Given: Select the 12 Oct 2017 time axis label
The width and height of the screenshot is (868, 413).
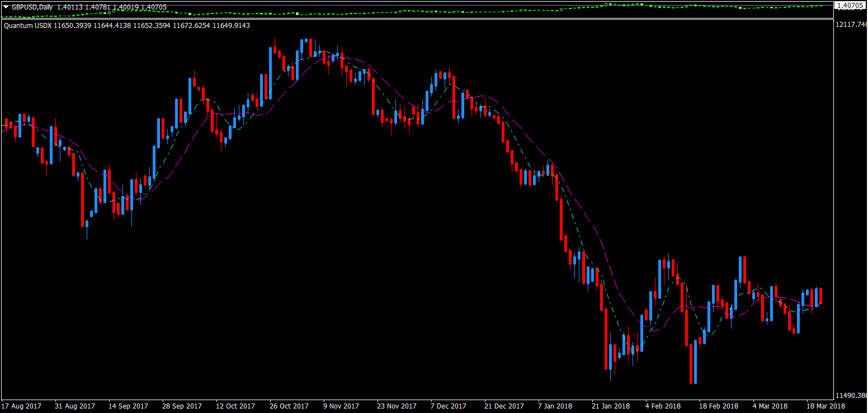Looking at the screenshot, I should 235,406.
